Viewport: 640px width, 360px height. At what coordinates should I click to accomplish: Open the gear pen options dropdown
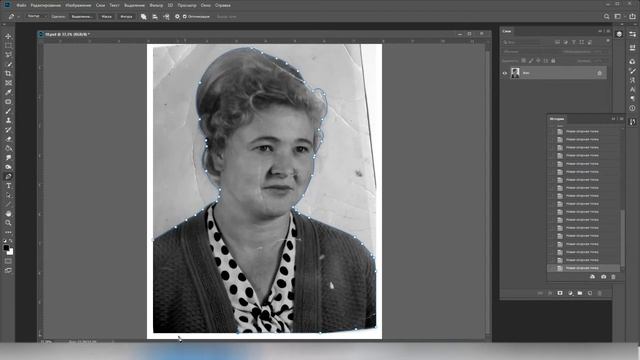[177, 17]
